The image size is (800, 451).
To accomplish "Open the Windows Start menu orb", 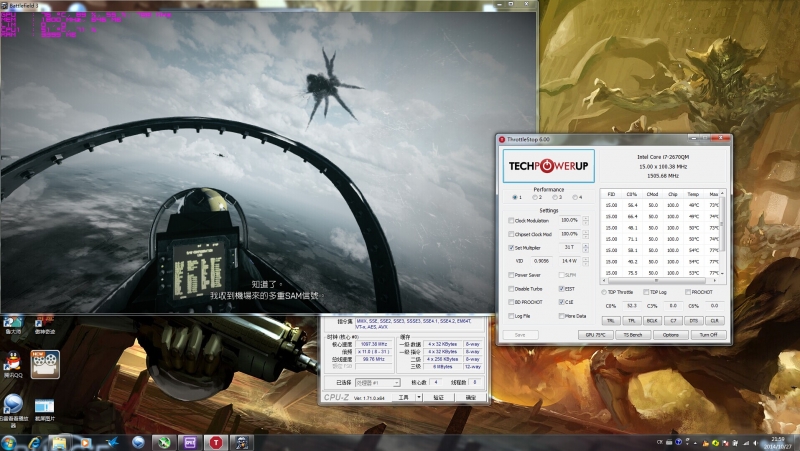I will click(x=9, y=443).
